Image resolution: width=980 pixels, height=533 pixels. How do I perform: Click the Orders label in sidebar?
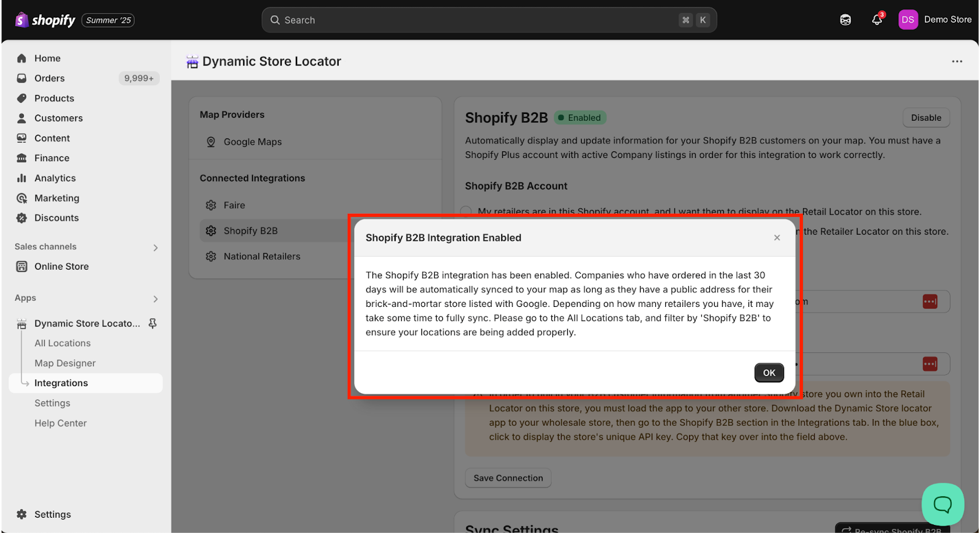(50, 78)
